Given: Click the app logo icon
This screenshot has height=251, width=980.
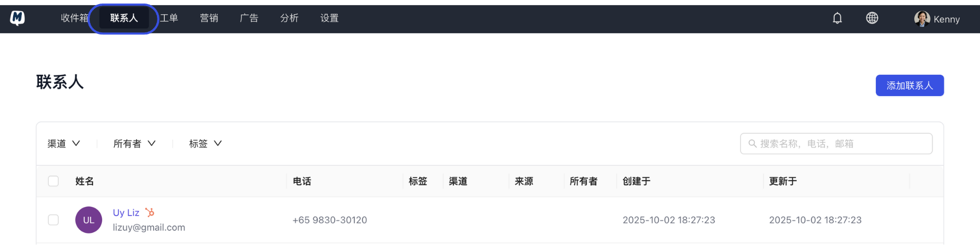Looking at the screenshot, I should click(x=17, y=18).
